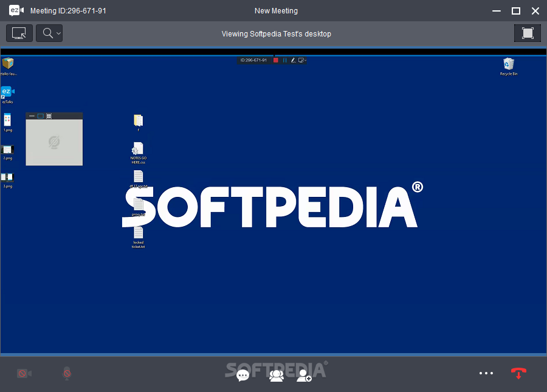Open the participants list icon
The height and width of the screenshot is (392, 547).
click(277, 375)
